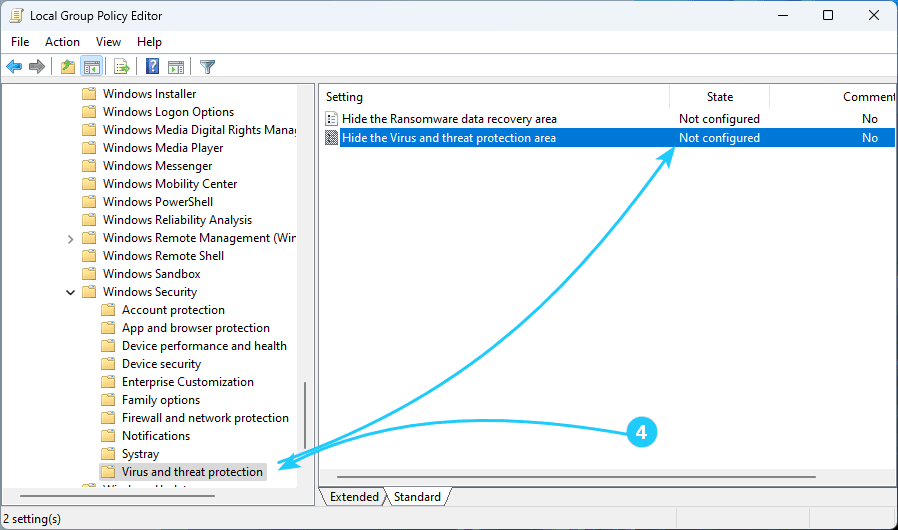Screen dimensions: 898x530
Task: Click the Filter funnel toolbar icon
Action: 207,67
